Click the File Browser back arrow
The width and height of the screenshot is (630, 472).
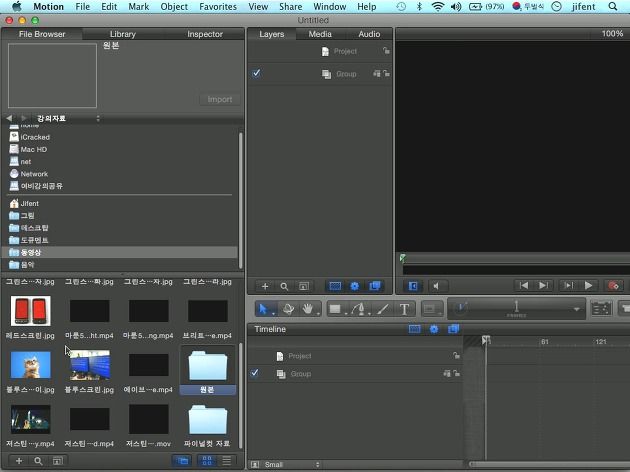coord(9,118)
